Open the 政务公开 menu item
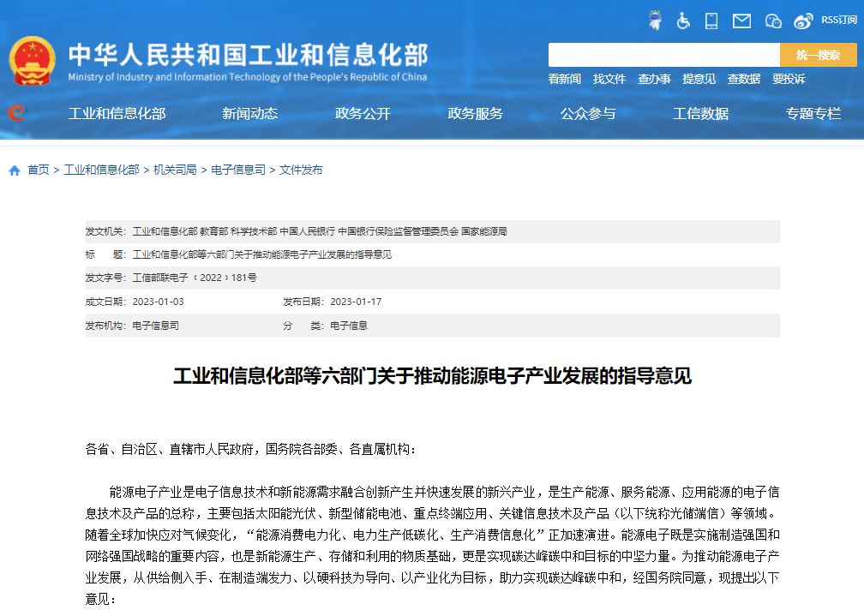The image size is (864, 616). tap(363, 112)
